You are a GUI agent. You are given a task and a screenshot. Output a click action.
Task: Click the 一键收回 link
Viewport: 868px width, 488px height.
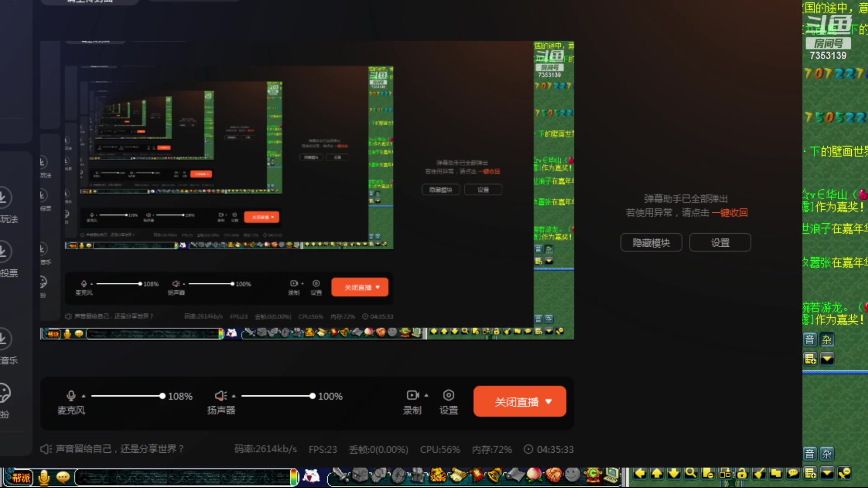pyautogui.click(x=729, y=213)
